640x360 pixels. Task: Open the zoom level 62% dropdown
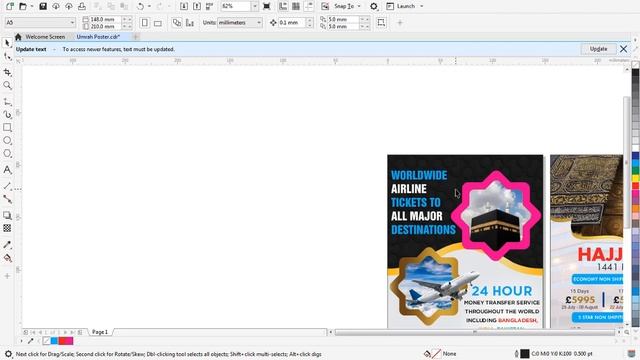pos(255,6)
